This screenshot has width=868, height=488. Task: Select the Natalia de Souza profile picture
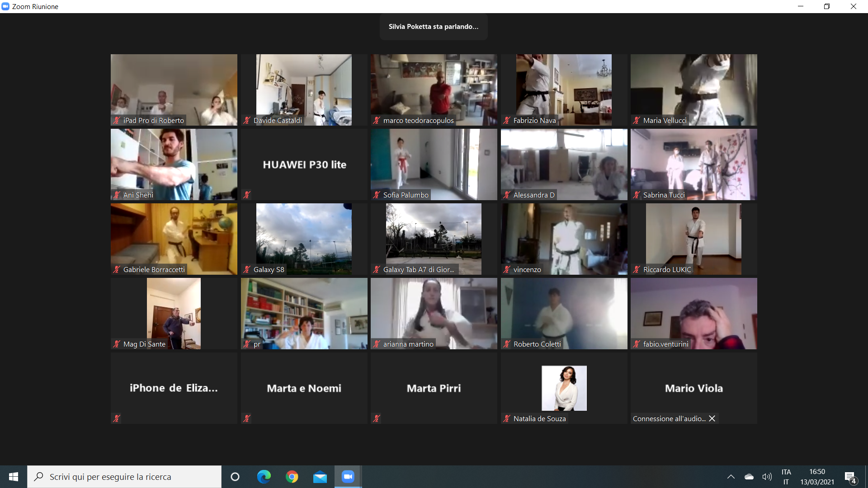click(x=564, y=388)
